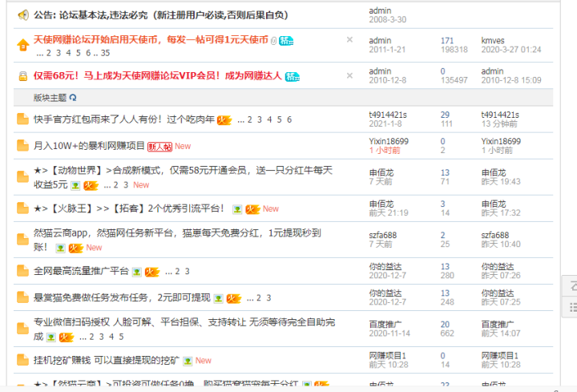Click the refresh icon next to 版块主题
The image size is (577, 392).
tap(73, 98)
